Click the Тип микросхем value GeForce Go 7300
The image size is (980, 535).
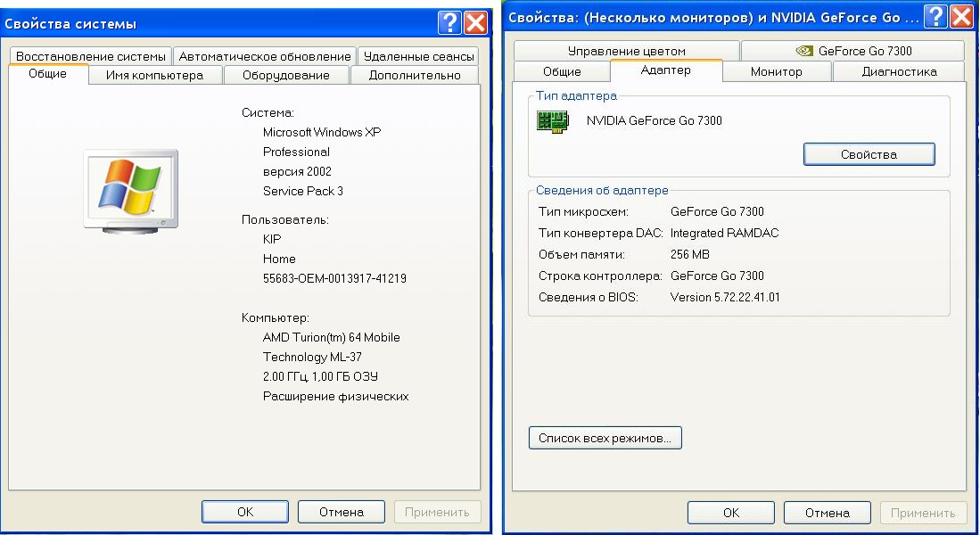pos(717,212)
